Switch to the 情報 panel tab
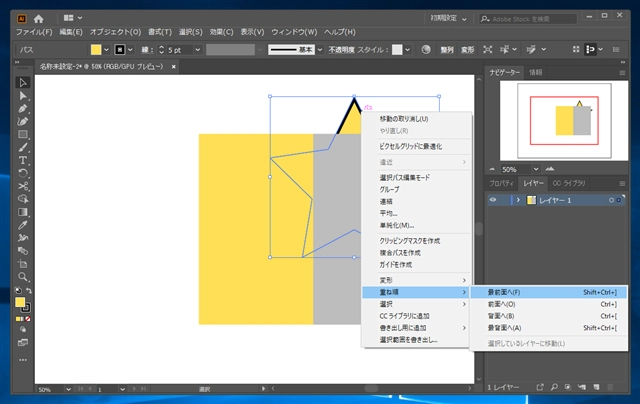Image resolution: width=640 pixels, height=404 pixels. [536, 72]
